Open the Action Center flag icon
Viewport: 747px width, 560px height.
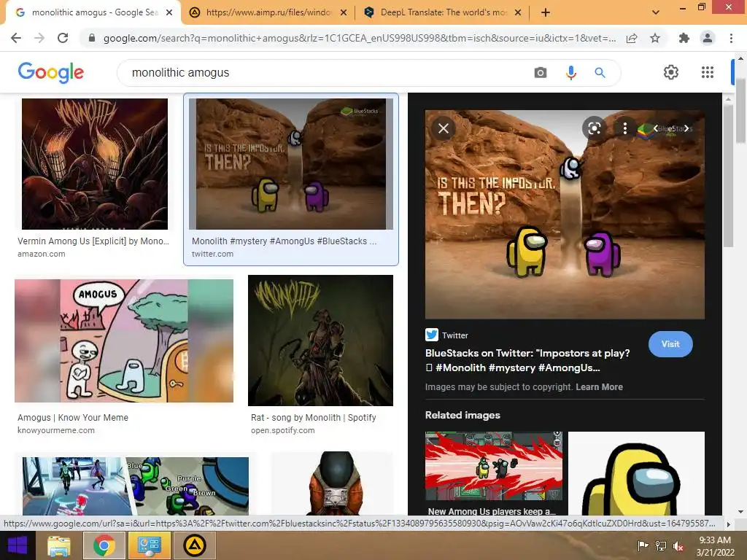click(643, 545)
